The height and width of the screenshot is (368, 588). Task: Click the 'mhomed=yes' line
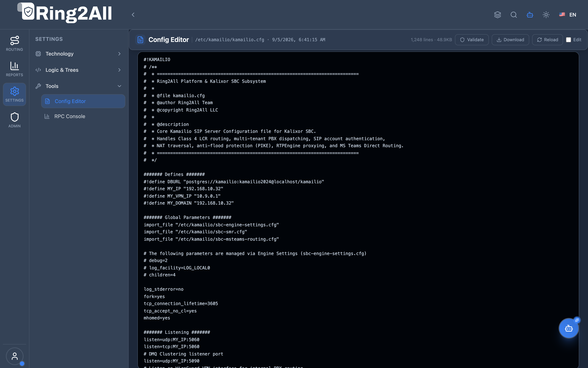click(x=157, y=318)
